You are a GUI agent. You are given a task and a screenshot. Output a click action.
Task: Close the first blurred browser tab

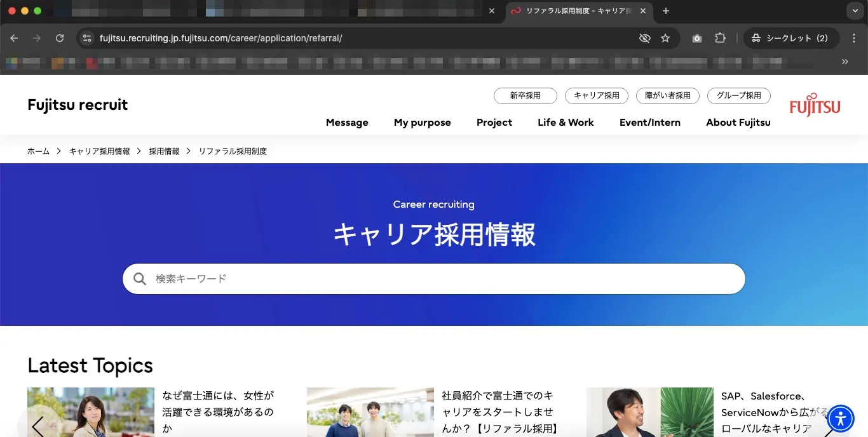[491, 11]
